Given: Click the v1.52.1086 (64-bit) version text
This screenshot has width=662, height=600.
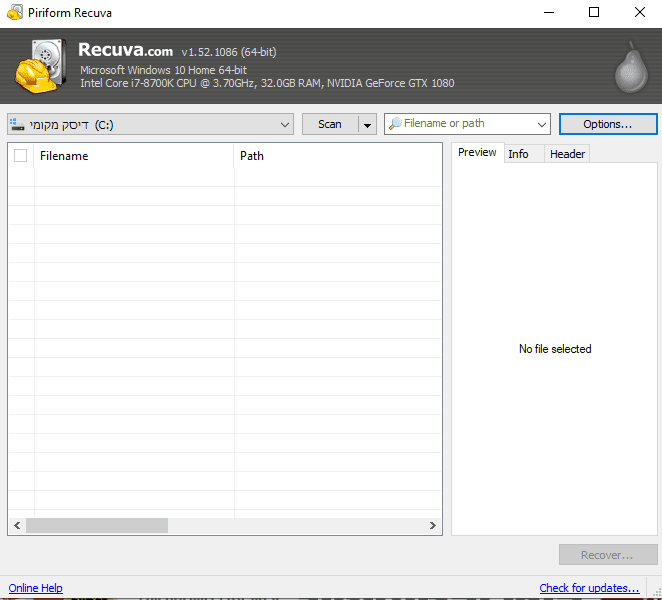Looking at the screenshot, I should pos(229,52).
